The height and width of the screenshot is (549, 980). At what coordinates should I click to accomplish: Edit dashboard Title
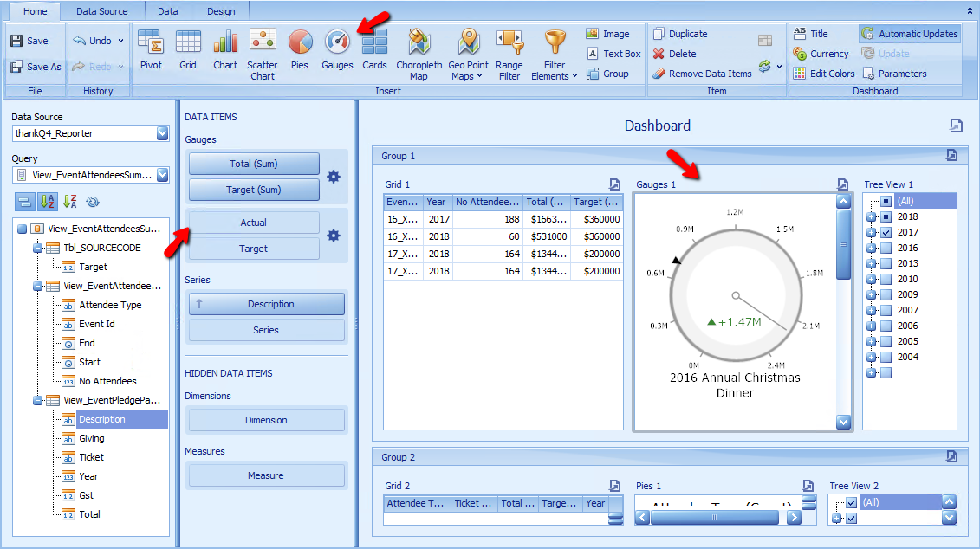click(x=811, y=34)
